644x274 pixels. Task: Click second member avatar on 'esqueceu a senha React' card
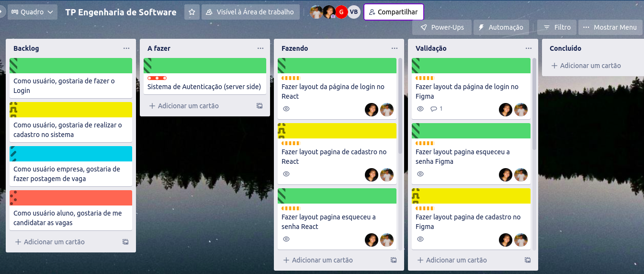point(387,240)
